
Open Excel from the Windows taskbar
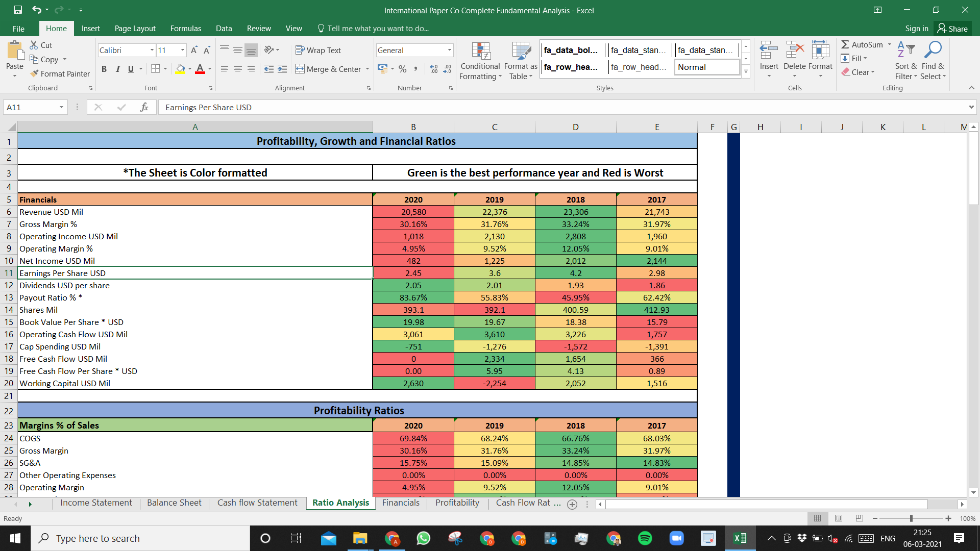click(740, 538)
